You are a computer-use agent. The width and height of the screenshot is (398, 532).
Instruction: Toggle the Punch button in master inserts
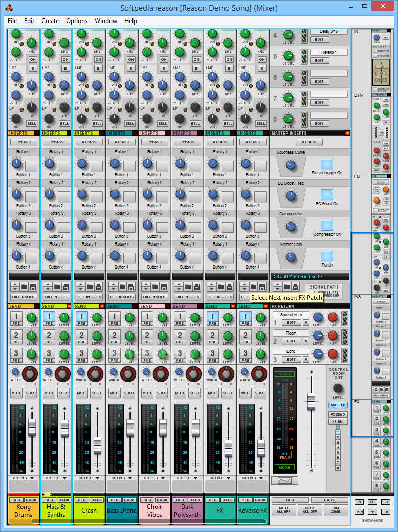tap(327, 256)
